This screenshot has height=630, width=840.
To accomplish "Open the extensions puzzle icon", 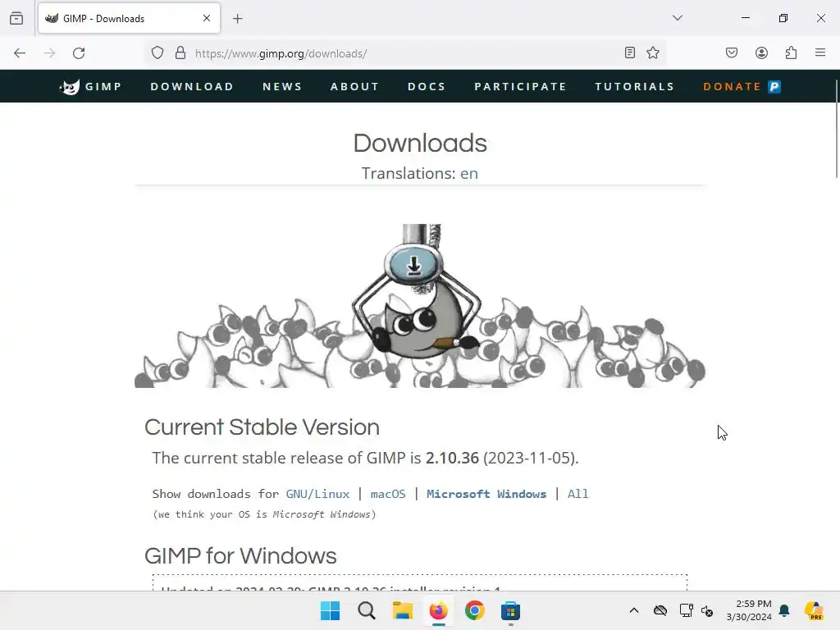I will click(x=791, y=52).
